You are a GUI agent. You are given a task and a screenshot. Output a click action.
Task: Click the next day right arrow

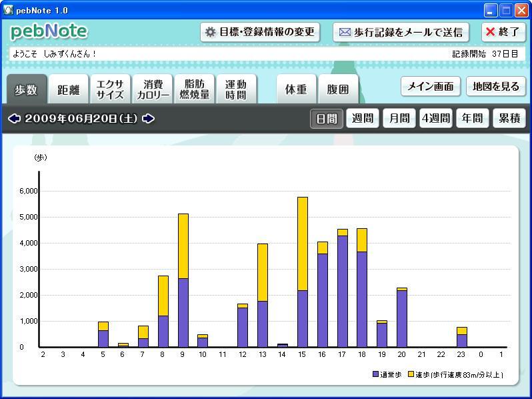(149, 119)
